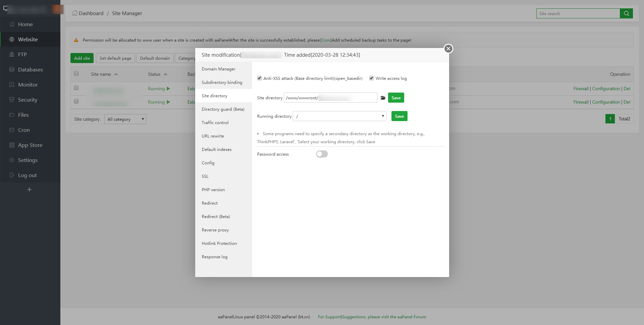Save the Site directory path
The height and width of the screenshot is (325, 644).
(396, 98)
